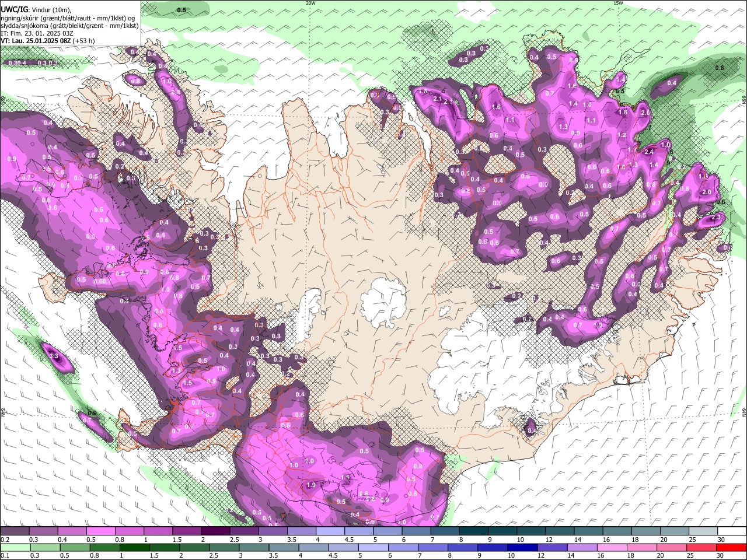Click the magenta 1 snow-scale swatch
This screenshot has width=747, height=560.
(x=158, y=531)
